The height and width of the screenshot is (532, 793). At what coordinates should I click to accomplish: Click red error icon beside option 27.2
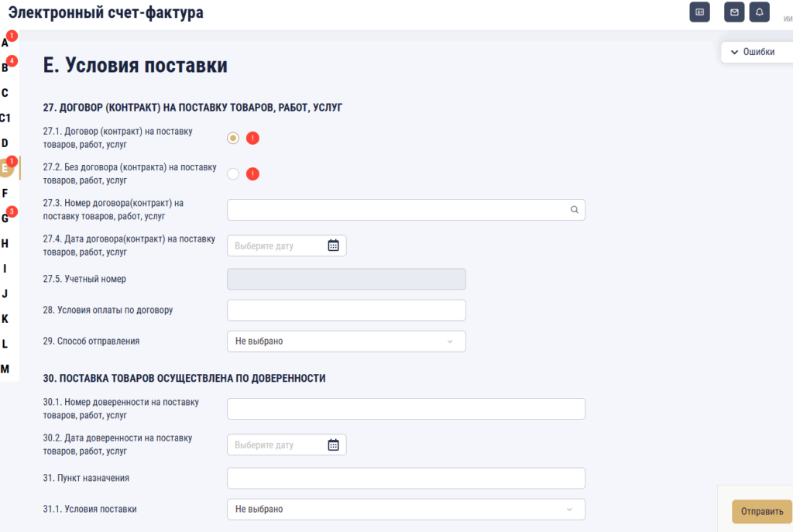pyautogui.click(x=252, y=174)
